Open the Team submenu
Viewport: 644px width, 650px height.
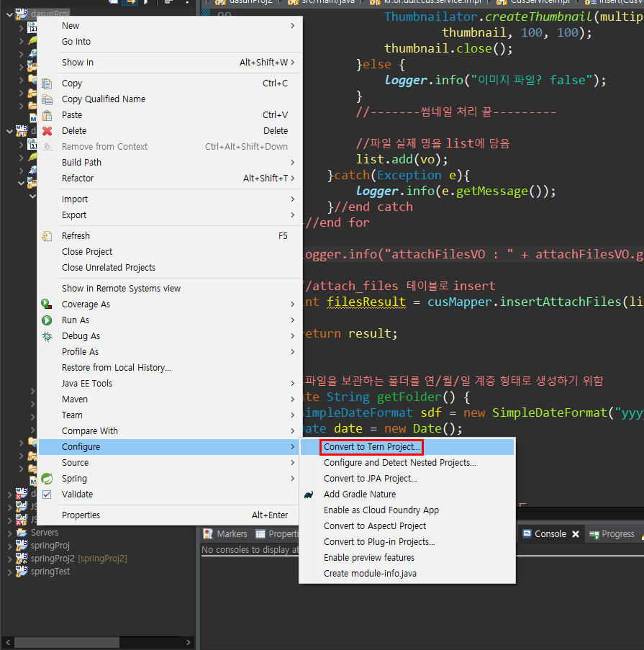point(171,415)
